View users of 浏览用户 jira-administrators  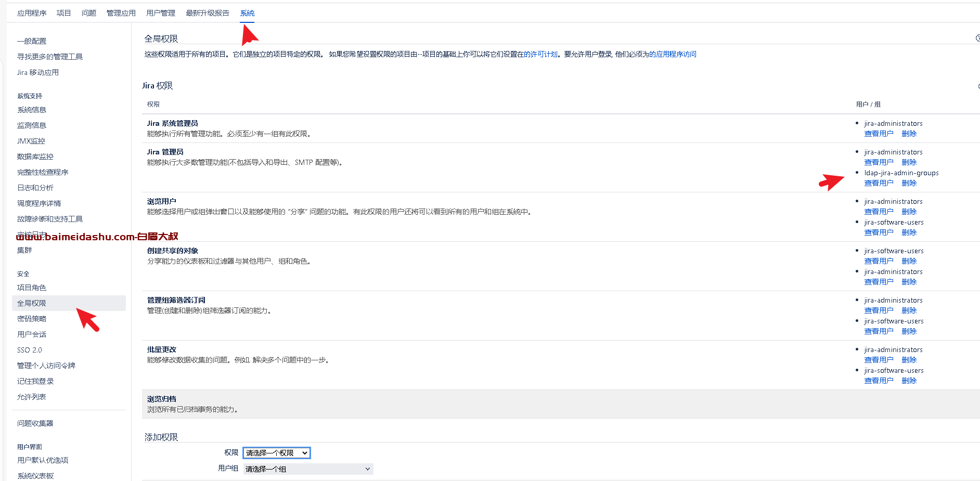click(879, 212)
